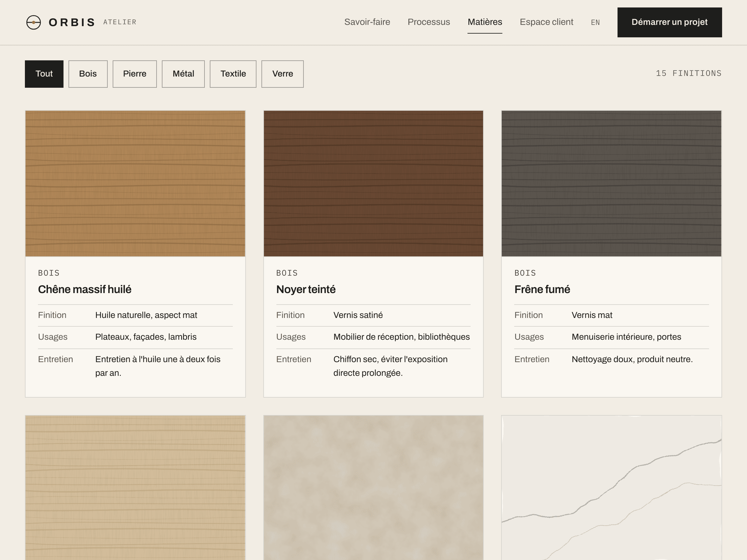Filter finishes by Bois
Viewport: 747px width, 560px height.
(x=88, y=74)
